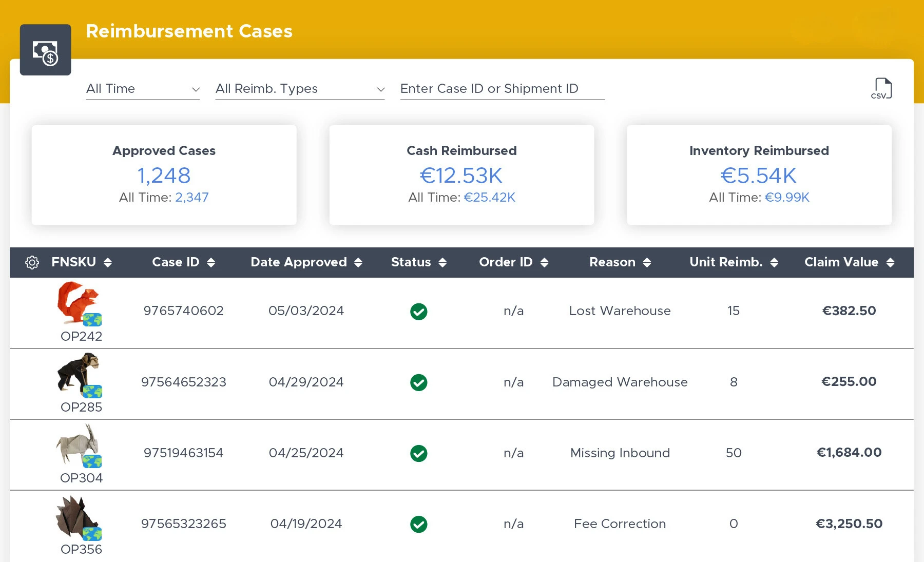
Task: Open table settings gear icon
Action: pyautogui.click(x=32, y=262)
